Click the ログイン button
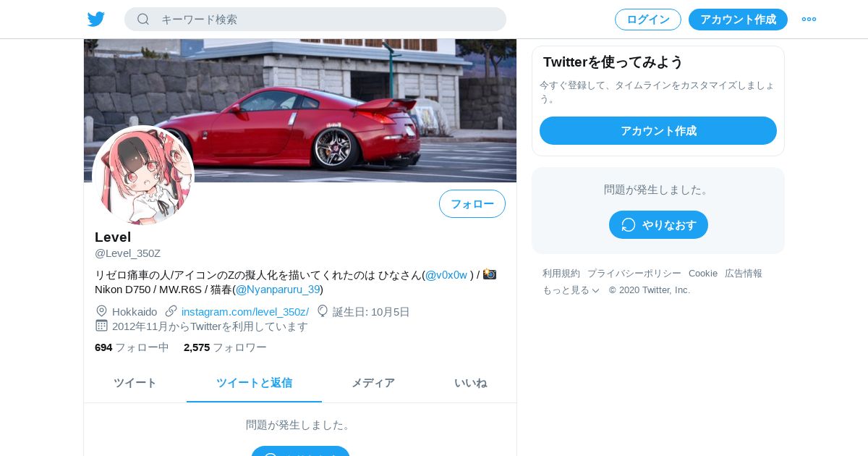This screenshot has height=456, width=868. (648, 20)
